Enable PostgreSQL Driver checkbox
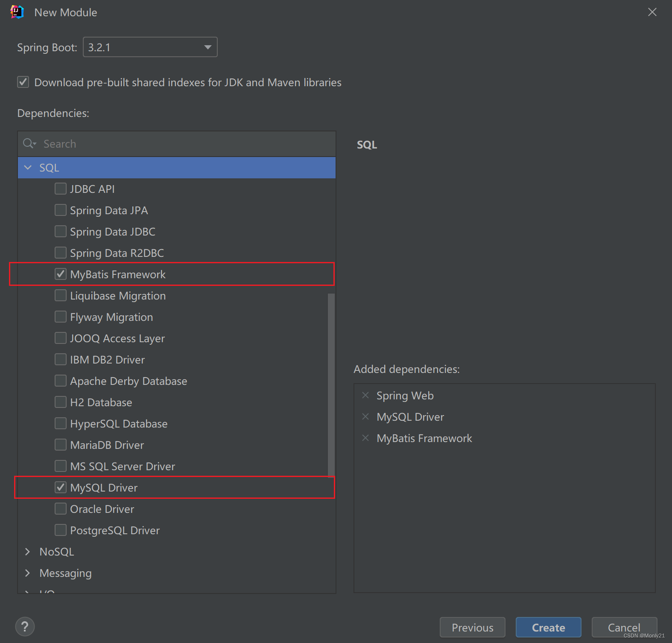Viewport: 672px width, 643px height. click(x=61, y=530)
